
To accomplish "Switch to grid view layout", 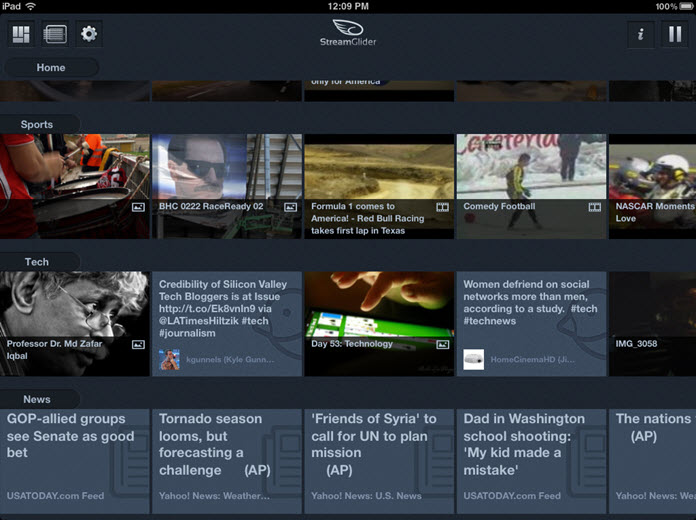I will [21, 34].
